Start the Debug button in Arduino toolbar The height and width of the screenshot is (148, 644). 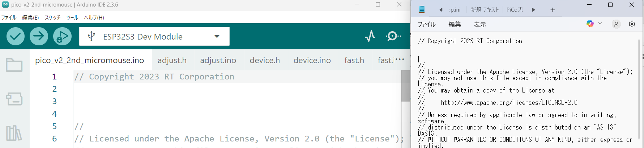[x=62, y=36]
